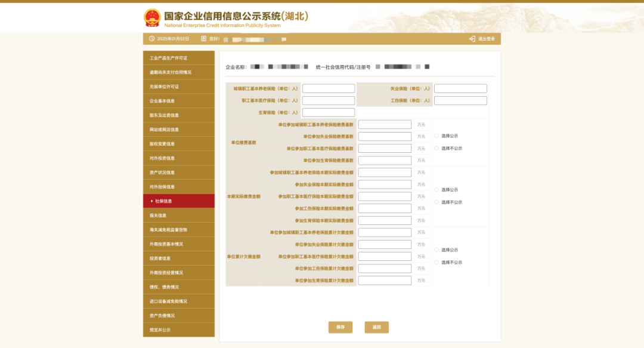Open 外商投资经营情况 sidebar item
The image size is (644, 348).
(x=179, y=273)
